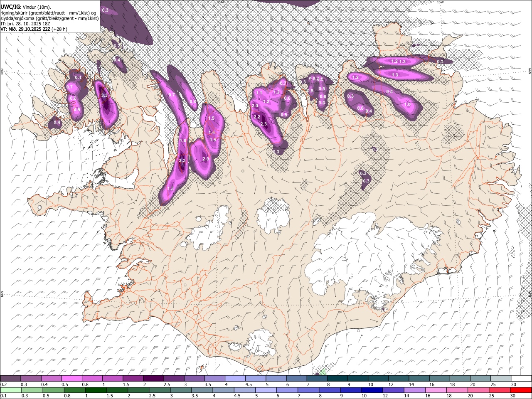Select the bright pink swatch between 0.5 and 0.8

coord(71,379)
